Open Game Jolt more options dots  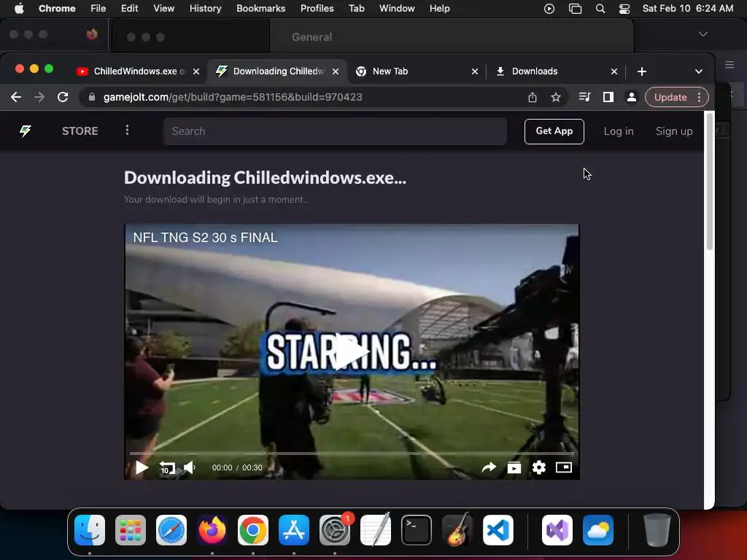(x=127, y=130)
